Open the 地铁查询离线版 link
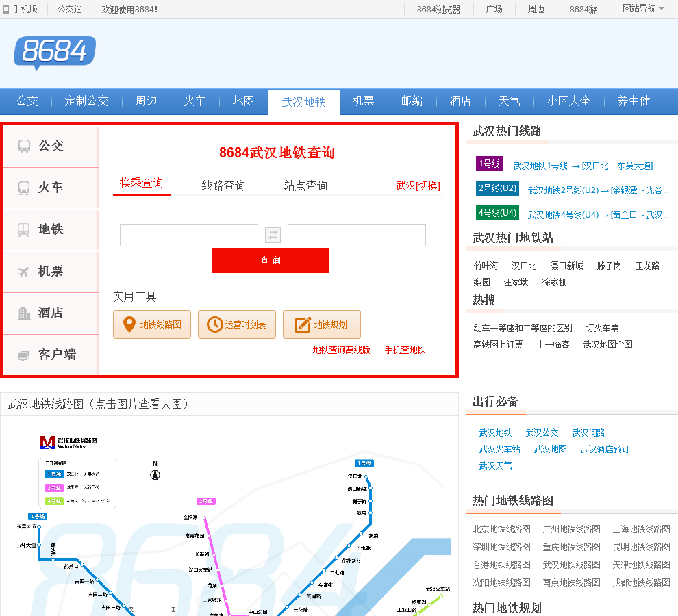 tap(342, 350)
